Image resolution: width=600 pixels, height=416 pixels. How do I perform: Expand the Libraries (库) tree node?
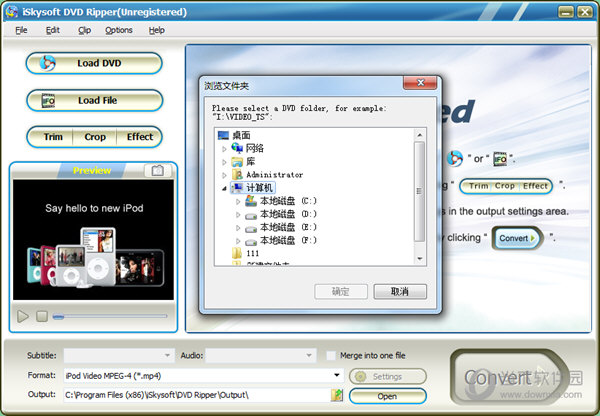point(224,162)
